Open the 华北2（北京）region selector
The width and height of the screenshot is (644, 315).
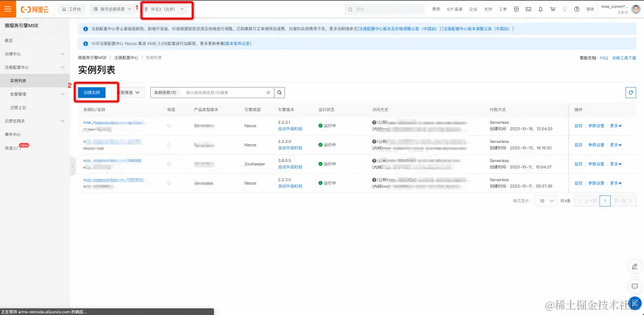165,9
